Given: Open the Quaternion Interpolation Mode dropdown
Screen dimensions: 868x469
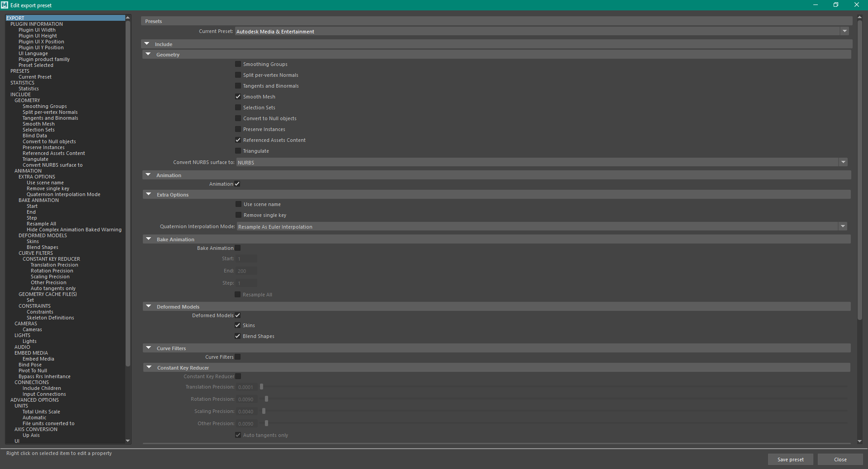Looking at the screenshot, I should pyautogui.click(x=843, y=226).
